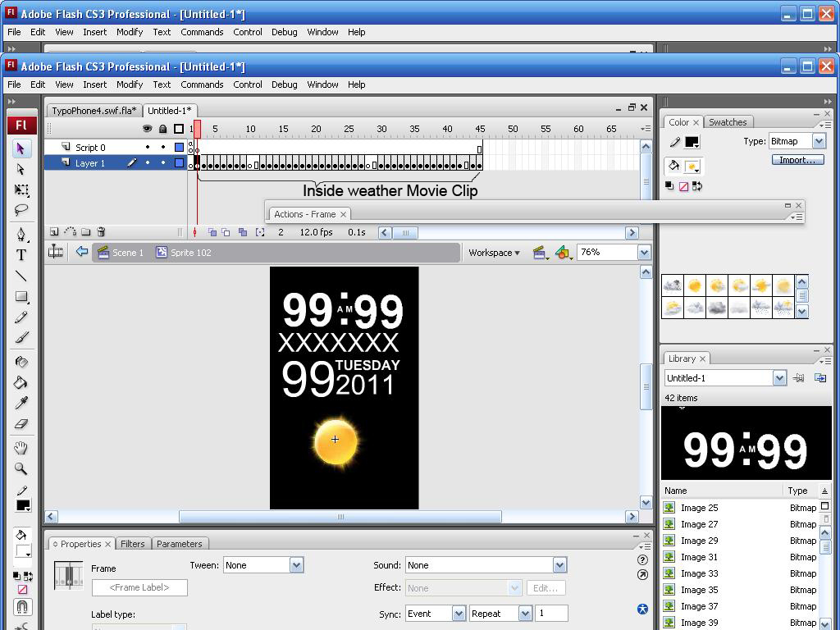840x630 pixels.
Task: Choose the Free Transform tool
Action: click(x=21, y=189)
